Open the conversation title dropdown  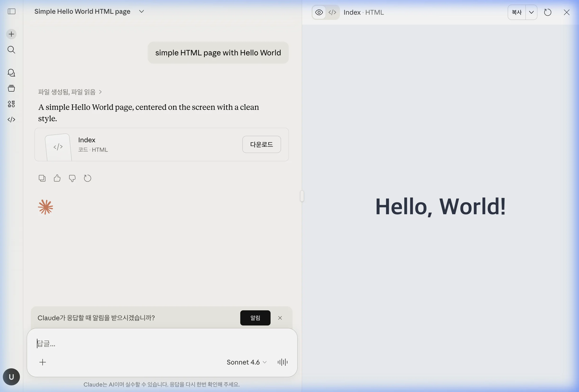tap(141, 11)
